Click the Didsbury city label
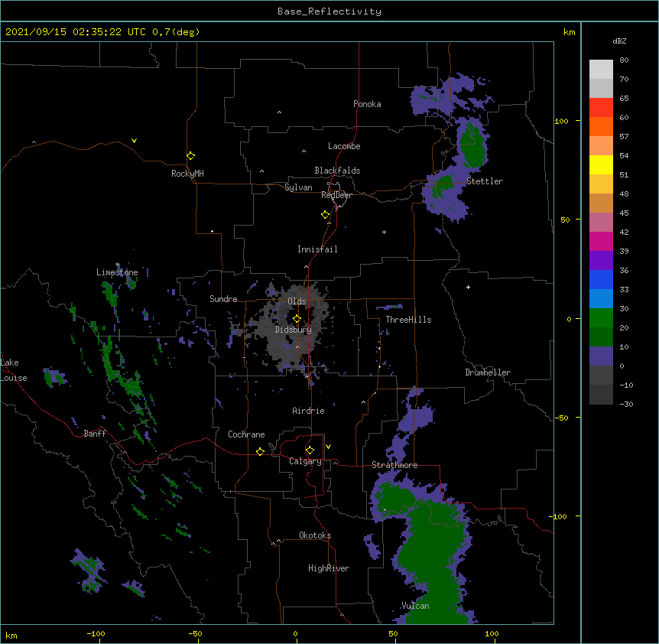 [293, 330]
